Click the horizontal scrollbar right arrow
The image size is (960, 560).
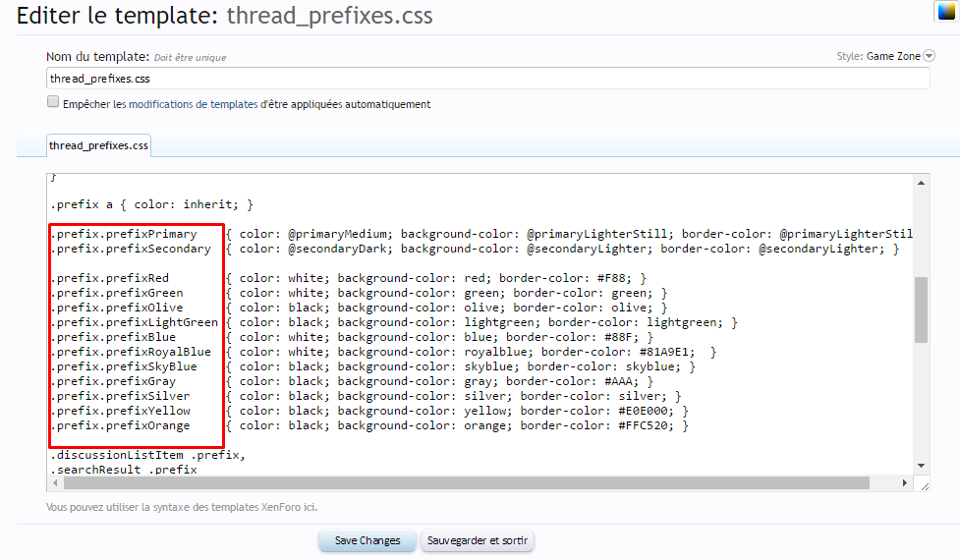point(906,483)
